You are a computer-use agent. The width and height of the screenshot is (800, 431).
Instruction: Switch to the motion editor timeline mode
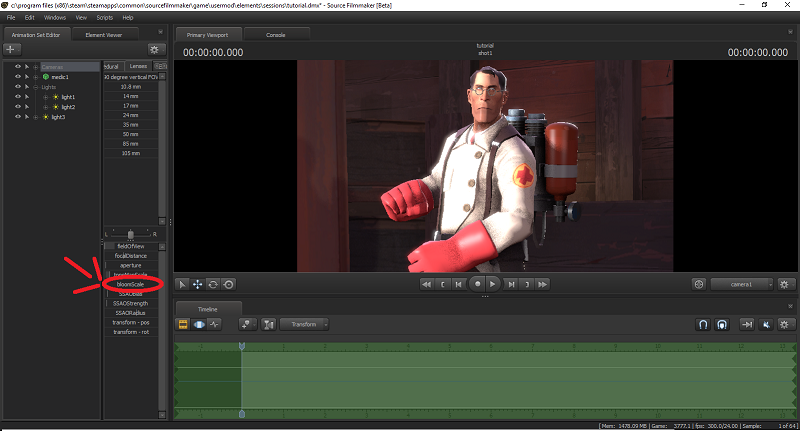[x=199, y=324]
